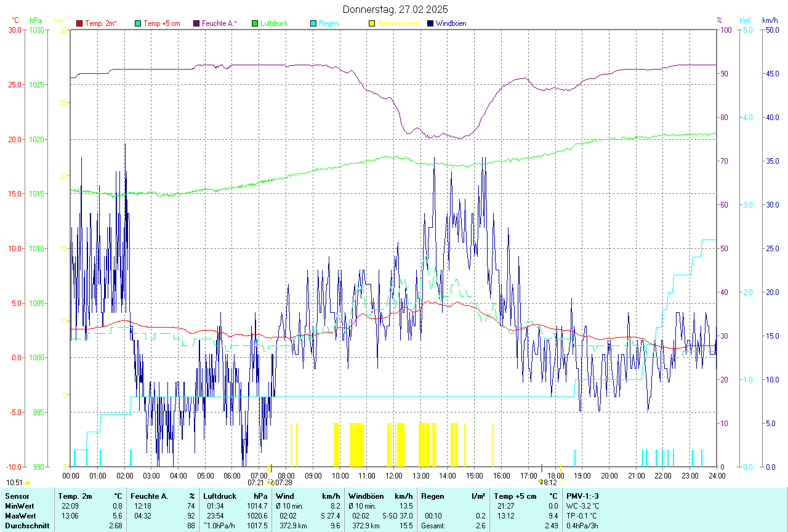The image size is (788, 532).
Task: Click the maximum pressure value '1020.6'
Action: coord(257,515)
